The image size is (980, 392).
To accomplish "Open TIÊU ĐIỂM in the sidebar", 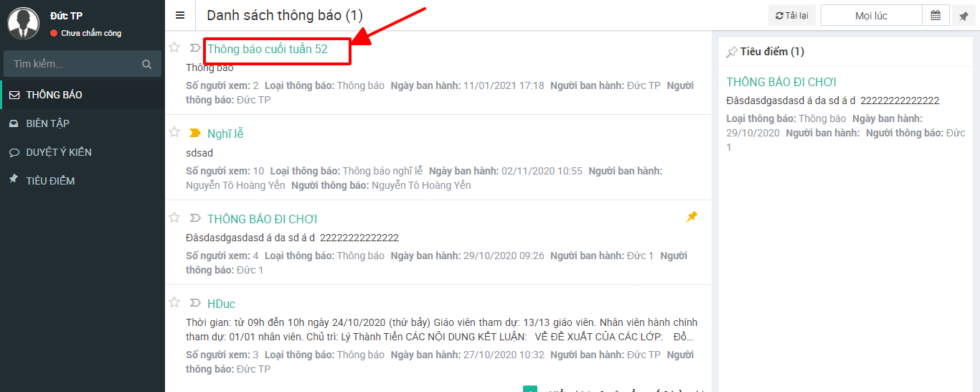I will 50,181.
